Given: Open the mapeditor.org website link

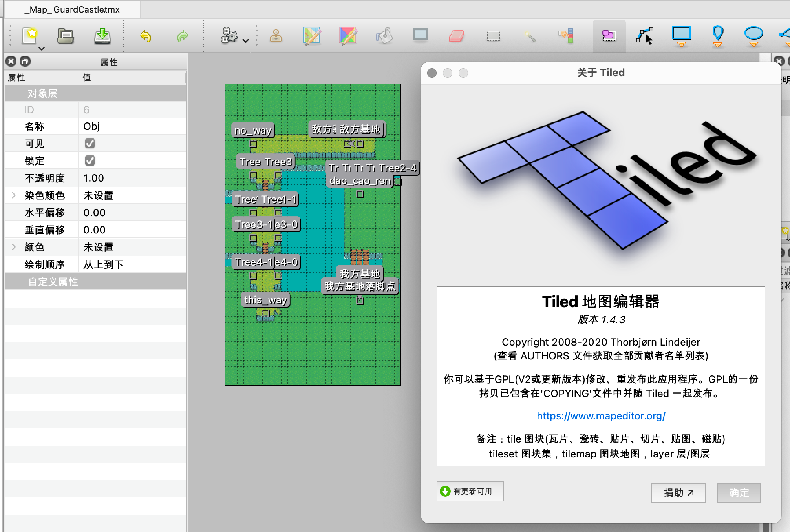Looking at the screenshot, I should [x=601, y=416].
